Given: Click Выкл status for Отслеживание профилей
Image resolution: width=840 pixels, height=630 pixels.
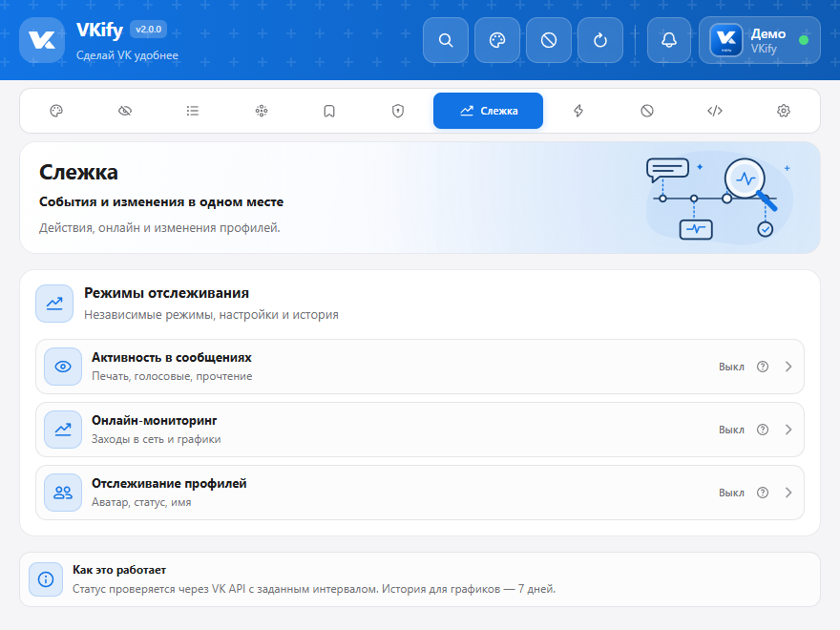Looking at the screenshot, I should [731, 493].
